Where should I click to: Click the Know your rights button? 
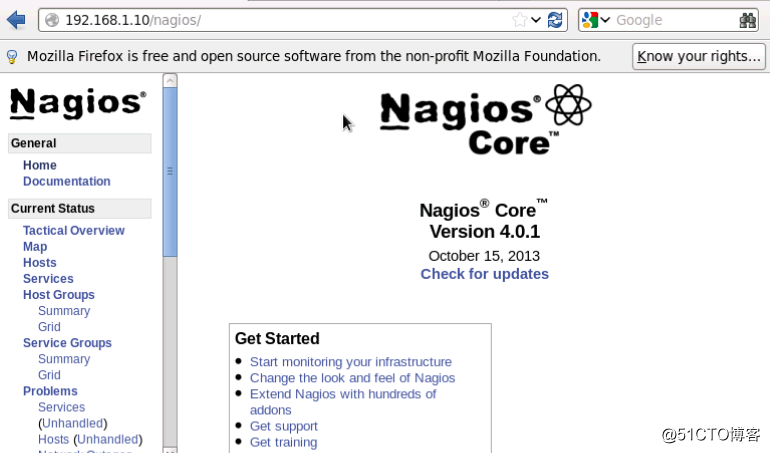point(699,57)
